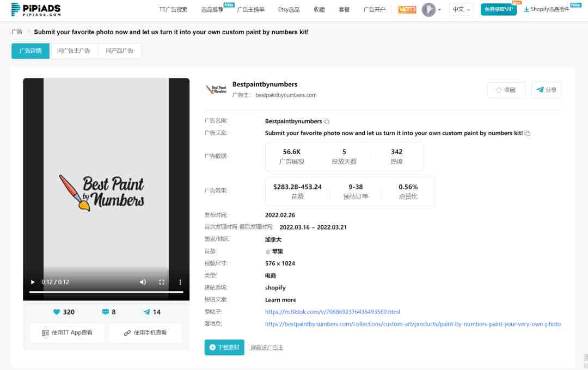
Task: Open 广告开户 menu item
Action: tap(374, 10)
